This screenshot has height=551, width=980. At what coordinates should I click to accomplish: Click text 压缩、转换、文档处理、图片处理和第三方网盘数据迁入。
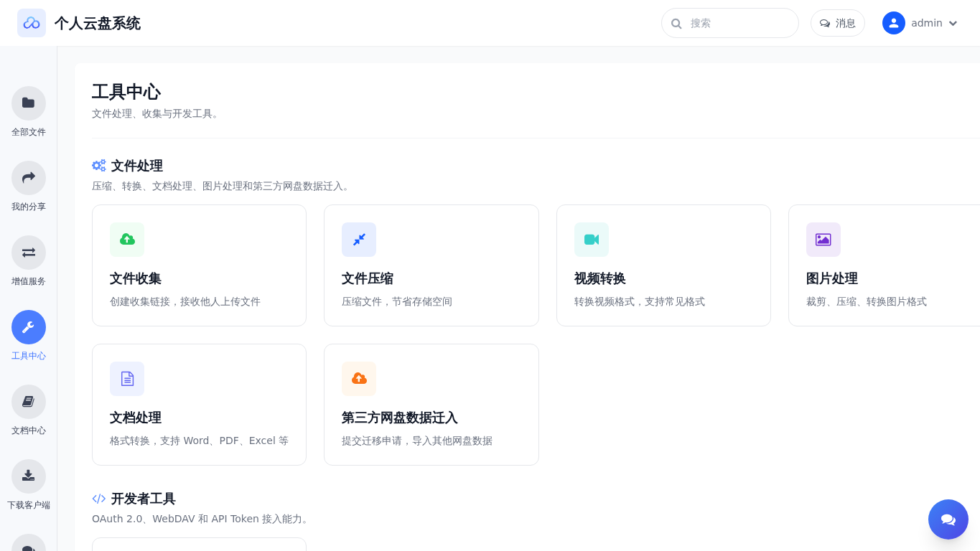click(x=222, y=186)
